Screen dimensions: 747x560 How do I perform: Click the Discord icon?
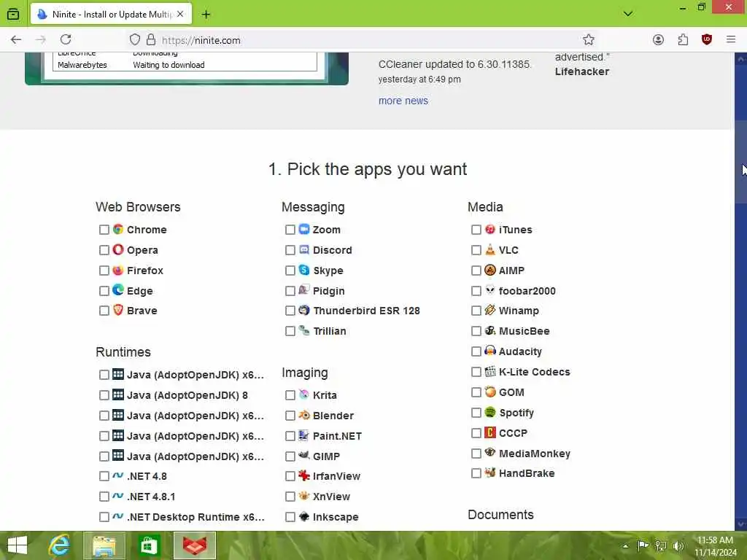point(304,249)
